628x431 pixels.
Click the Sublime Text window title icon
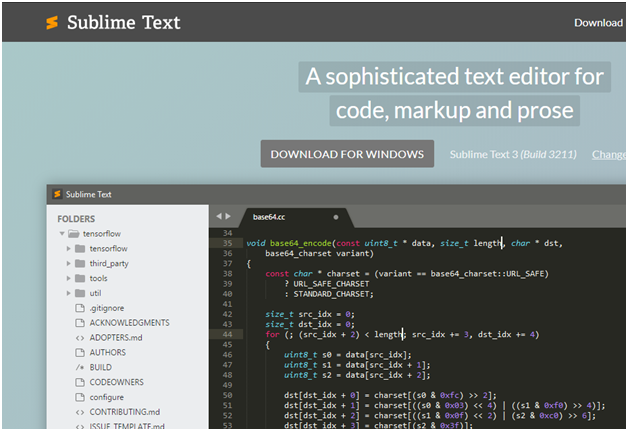point(57,194)
